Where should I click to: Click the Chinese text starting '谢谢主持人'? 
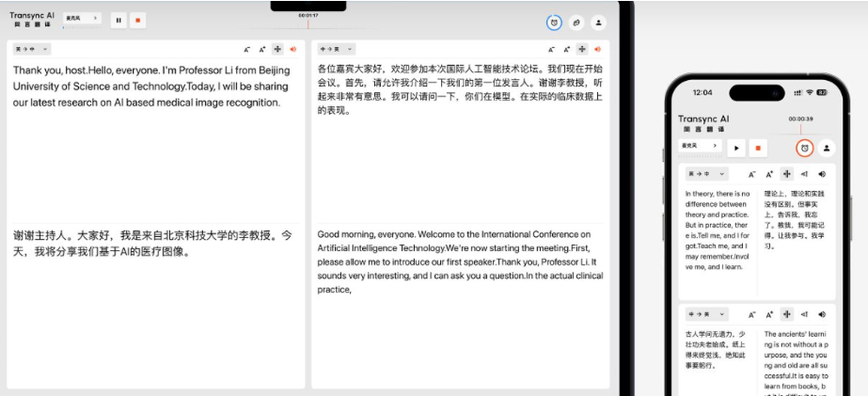coord(153,244)
